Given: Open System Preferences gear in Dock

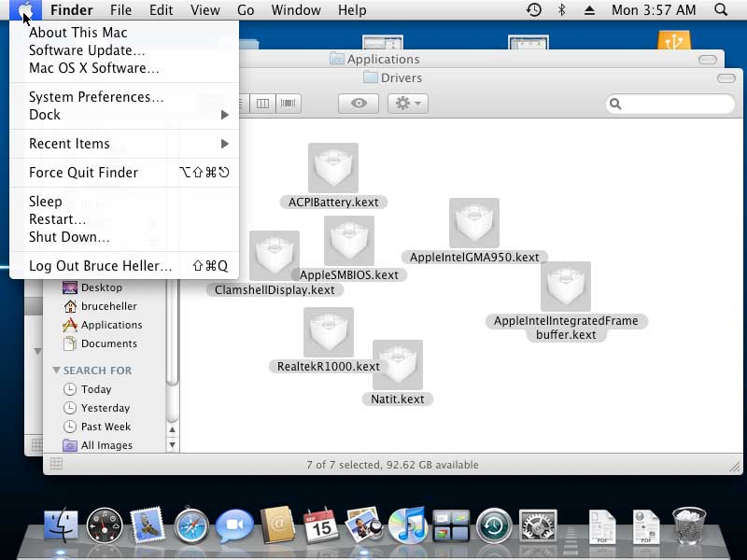Looking at the screenshot, I should click(x=538, y=525).
